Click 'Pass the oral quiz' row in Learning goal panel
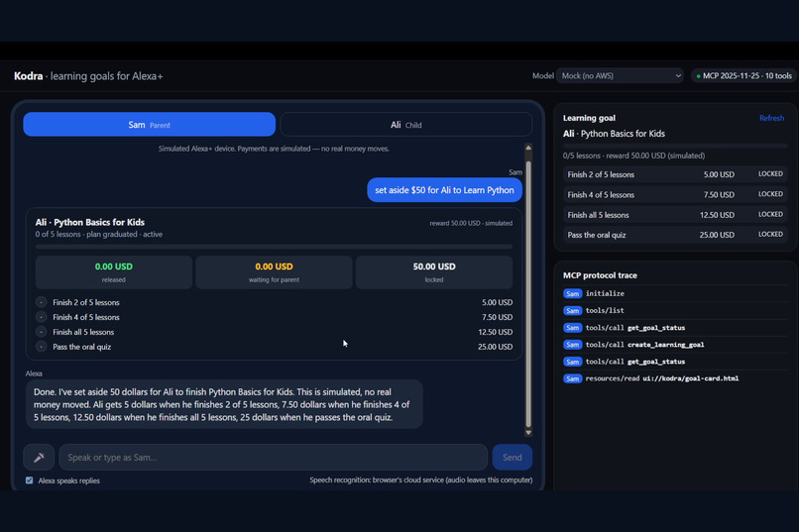799x532 pixels. (x=675, y=235)
